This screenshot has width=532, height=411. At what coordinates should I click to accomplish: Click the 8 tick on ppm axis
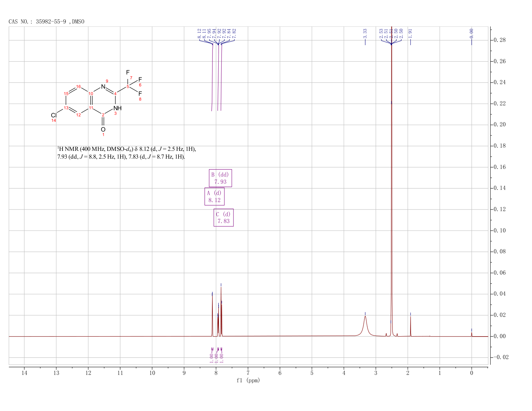pyautogui.click(x=216, y=373)
